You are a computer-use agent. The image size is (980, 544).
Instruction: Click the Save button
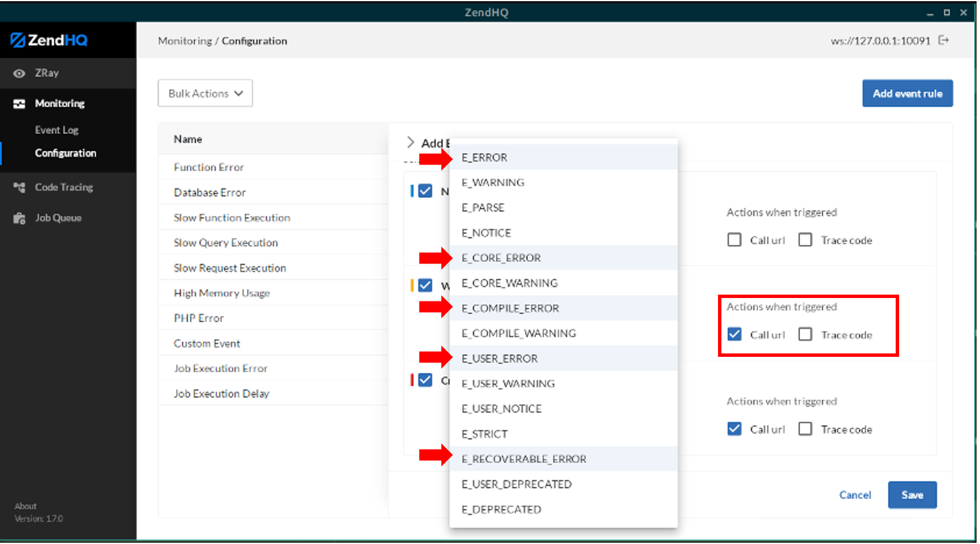click(912, 495)
